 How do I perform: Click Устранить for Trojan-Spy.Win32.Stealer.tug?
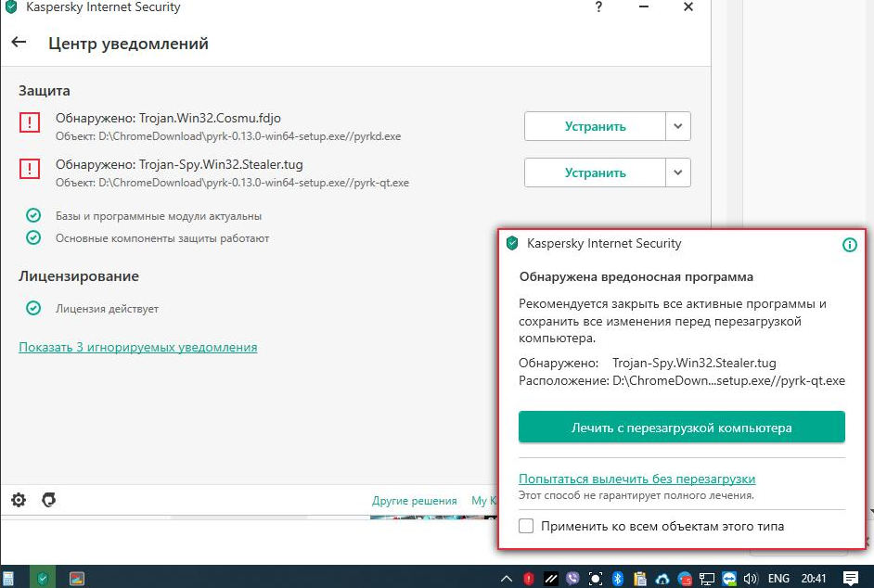coord(595,173)
